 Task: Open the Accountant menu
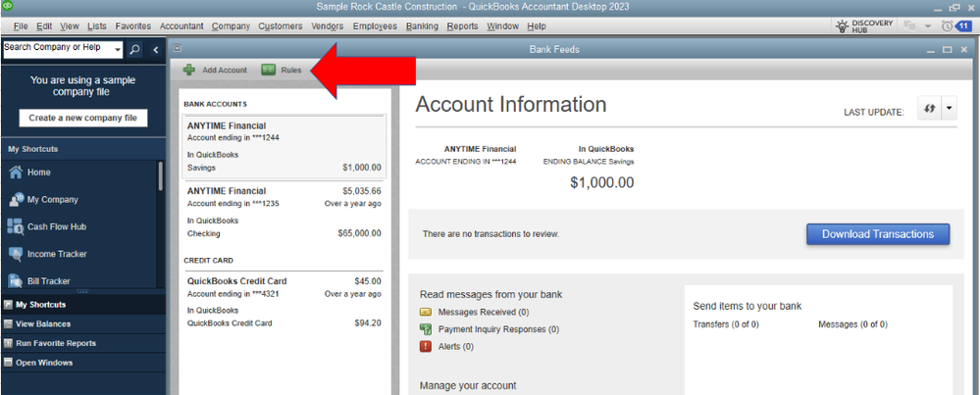181,26
